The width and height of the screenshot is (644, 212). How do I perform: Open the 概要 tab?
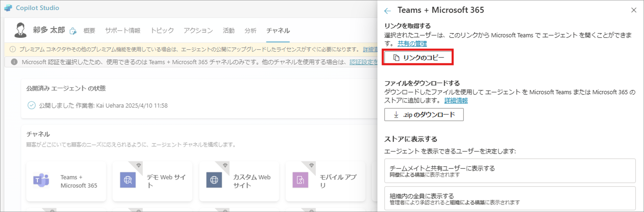89,30
